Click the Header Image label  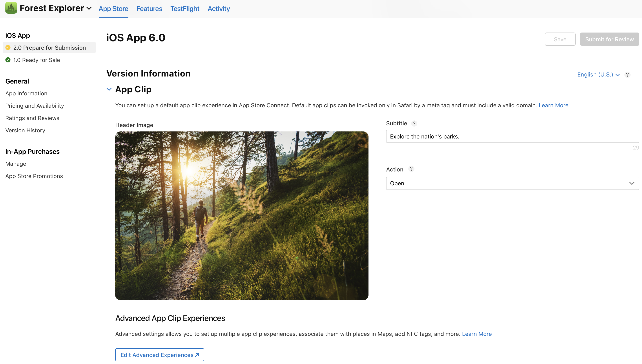[134, 125]
